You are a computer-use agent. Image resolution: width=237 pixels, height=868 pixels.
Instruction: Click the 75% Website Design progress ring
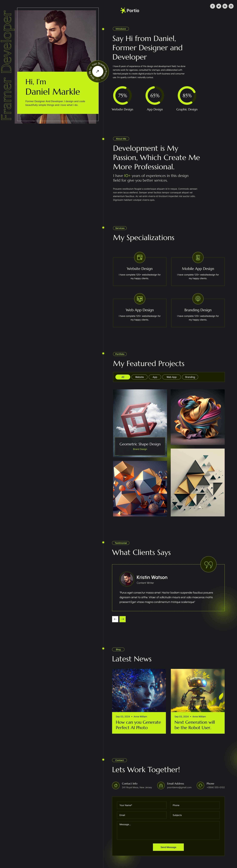coord(122,95)
